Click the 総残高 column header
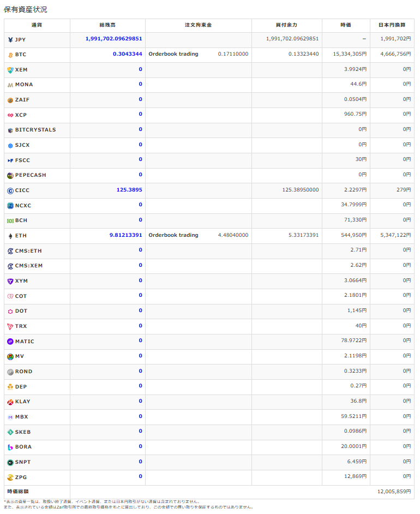Image resolution: width=420 pixels, height=514 pixels. point(107,25)
